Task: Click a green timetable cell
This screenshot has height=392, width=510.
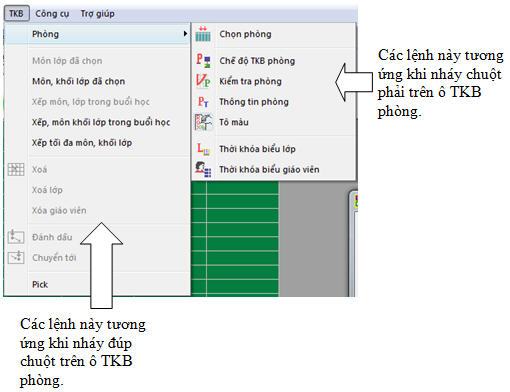Action: click(x=242, y=230)
